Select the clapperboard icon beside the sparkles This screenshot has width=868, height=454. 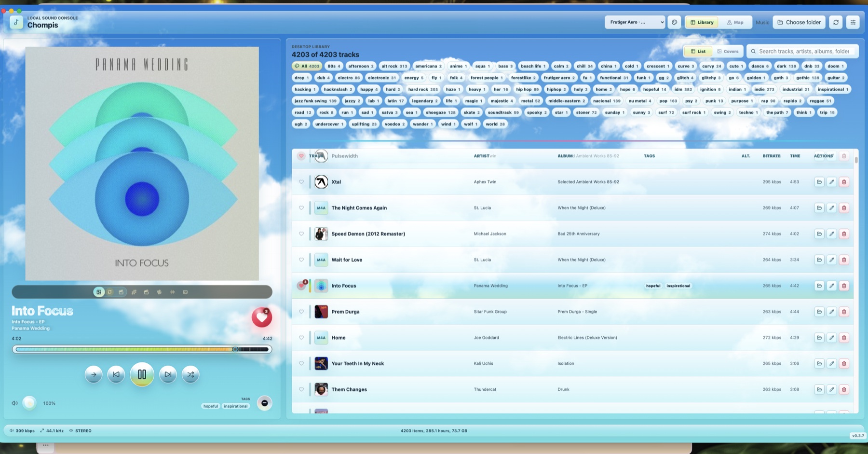point(146,292)
